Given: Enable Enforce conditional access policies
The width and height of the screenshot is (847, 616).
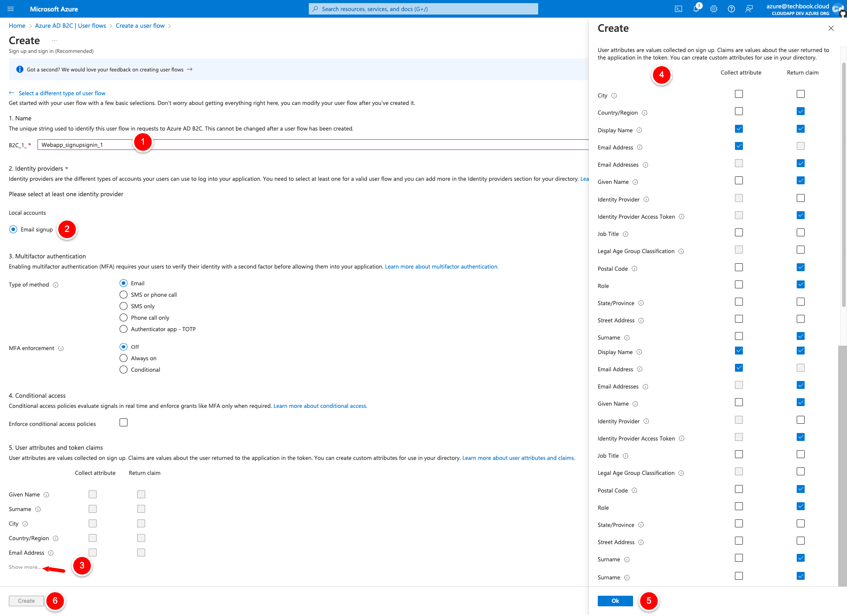Looking at the screenshot, I should point(123,422).
